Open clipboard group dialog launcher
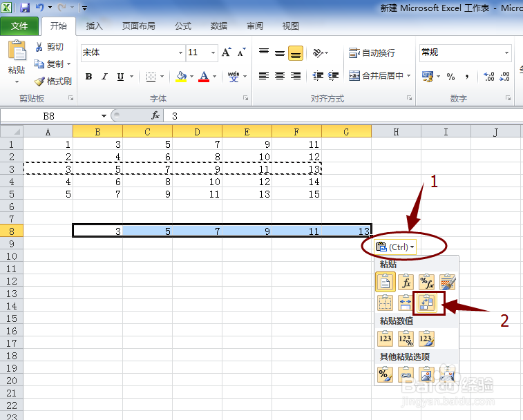This screenshot has width=523, height=420. point(71,98)
